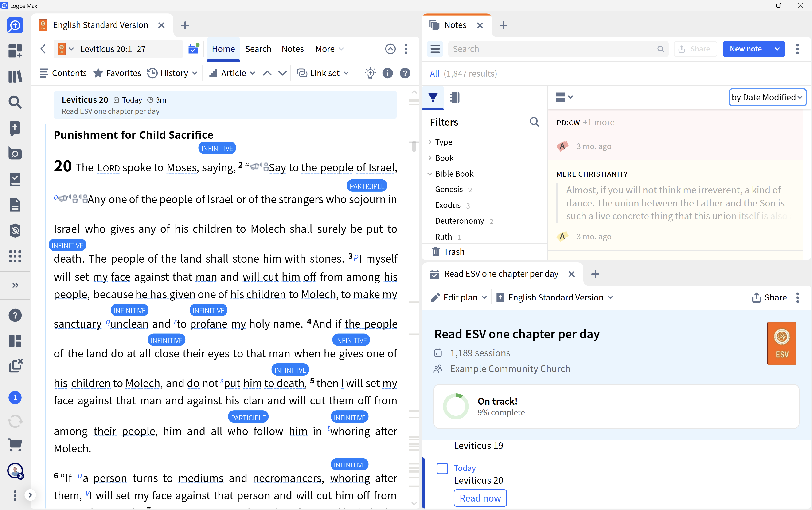Toggle the Filters funnel view in Notes
Screen dimensions: 812x510
pyautogui.click(x=433, y=98)
